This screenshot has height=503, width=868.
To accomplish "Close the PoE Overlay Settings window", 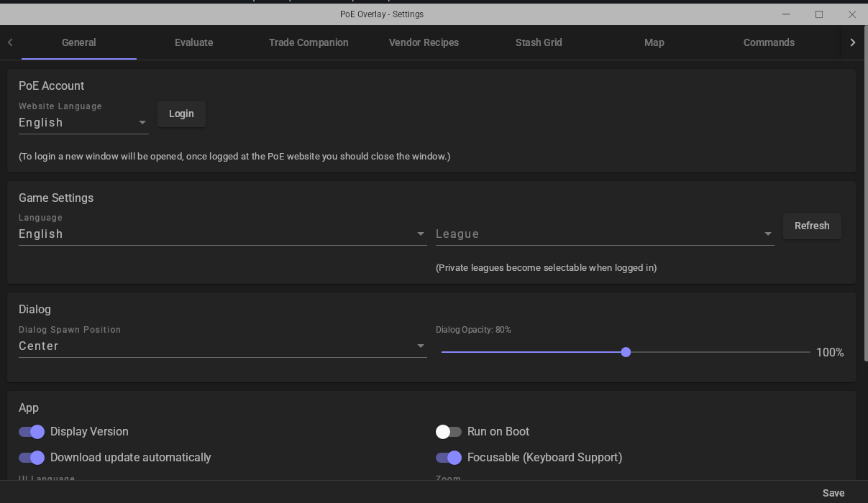I will (852, 14).
